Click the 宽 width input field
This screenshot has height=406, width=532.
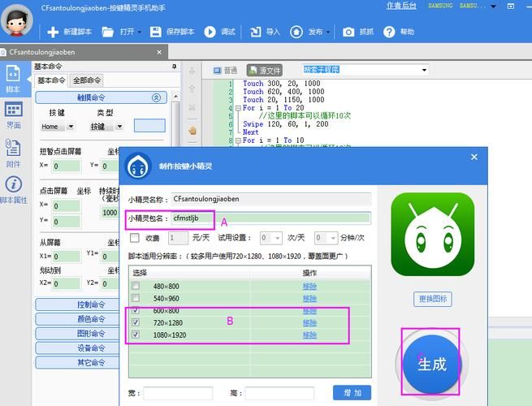tap(178, 394)
